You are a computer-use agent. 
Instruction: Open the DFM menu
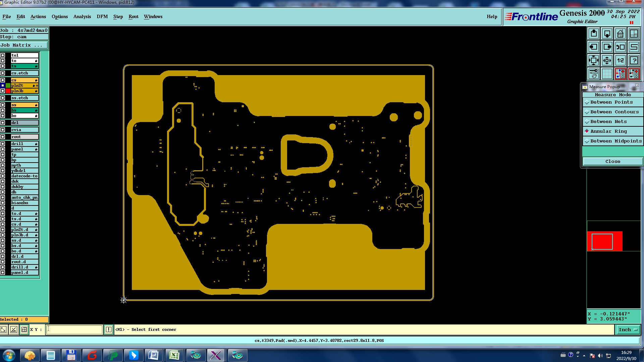(102, 16)
